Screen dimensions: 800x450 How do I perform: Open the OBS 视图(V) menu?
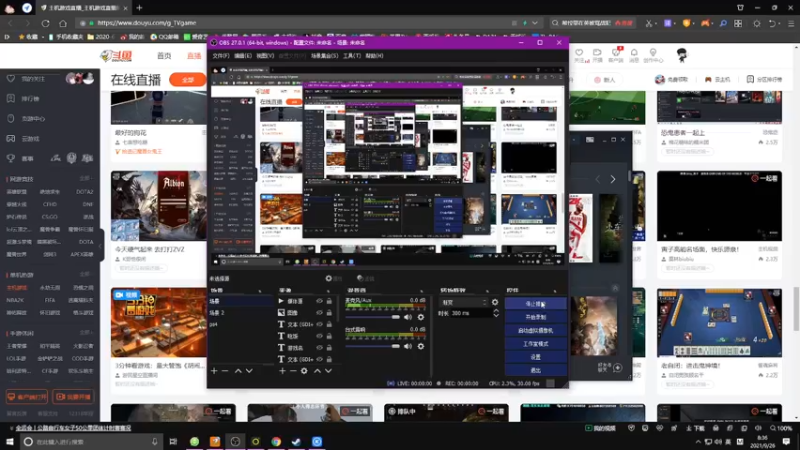pos(265,56)
